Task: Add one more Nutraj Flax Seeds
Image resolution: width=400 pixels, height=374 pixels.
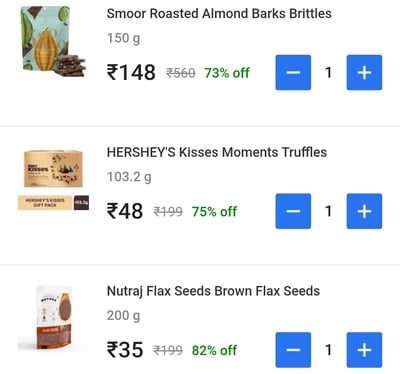Action: 364,350
